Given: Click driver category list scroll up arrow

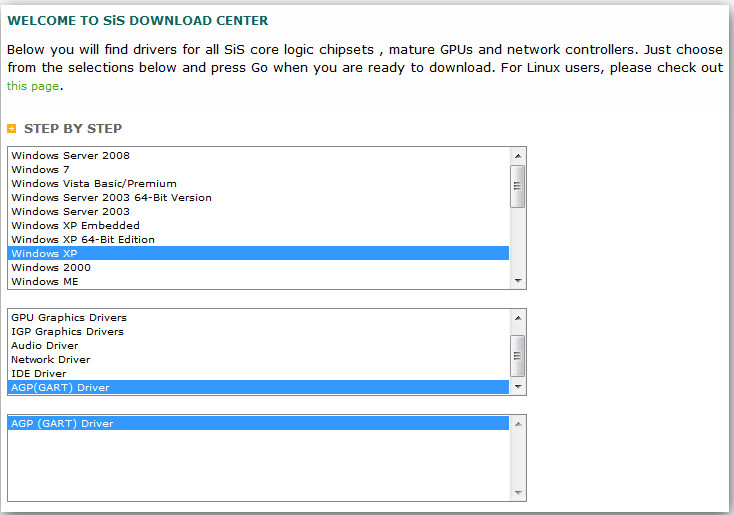Looking at the screenshot, I should (518, 318).
